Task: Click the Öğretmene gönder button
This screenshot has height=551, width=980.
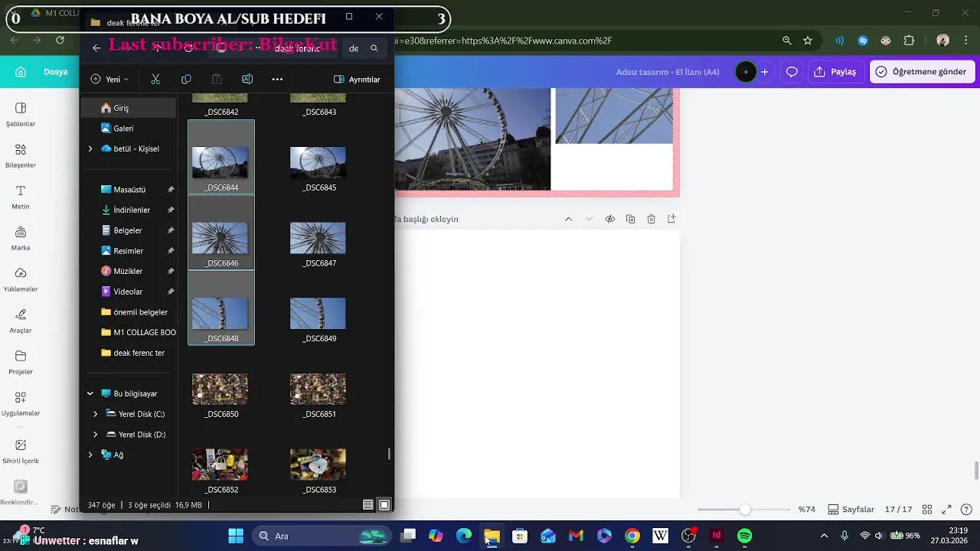Action: (922, 72)
